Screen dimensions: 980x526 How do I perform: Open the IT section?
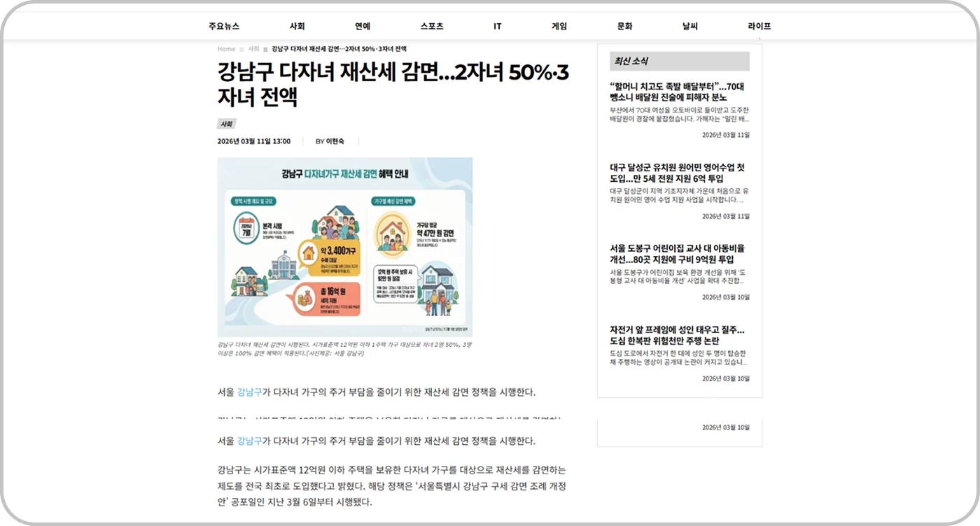[498, 27]
